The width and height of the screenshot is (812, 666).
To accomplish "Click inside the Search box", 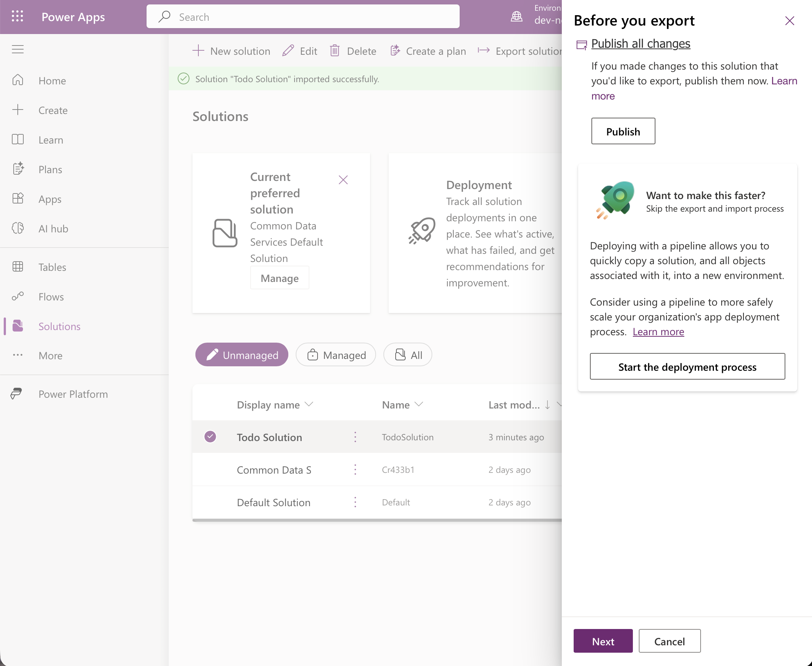I will pyautogui.click(x=303, y=17).
